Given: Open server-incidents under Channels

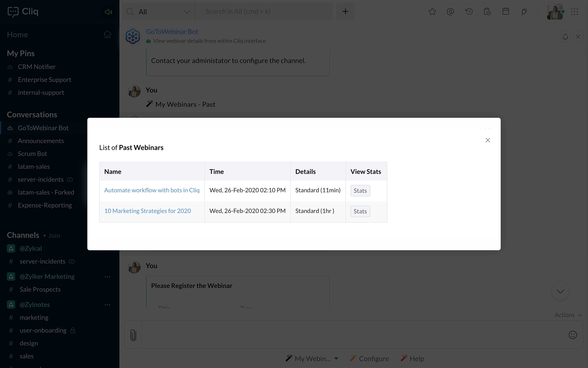Looking at the screenshot, I should (x=42, y=261).
